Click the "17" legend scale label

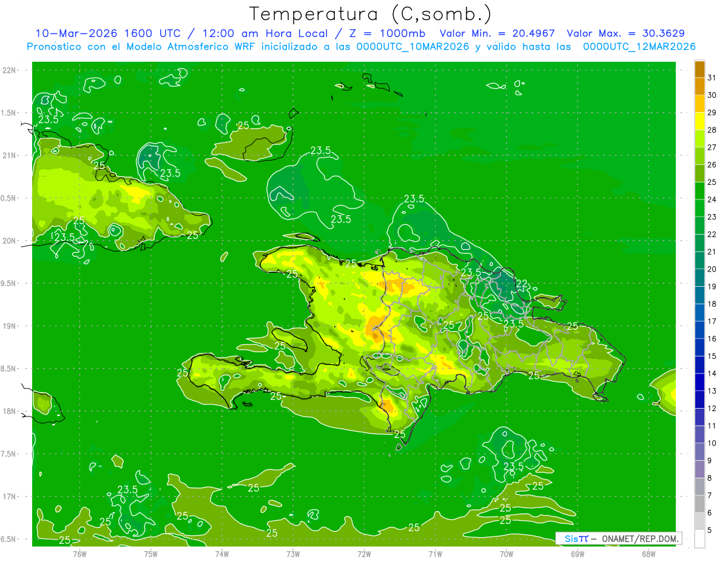point(713,321)
